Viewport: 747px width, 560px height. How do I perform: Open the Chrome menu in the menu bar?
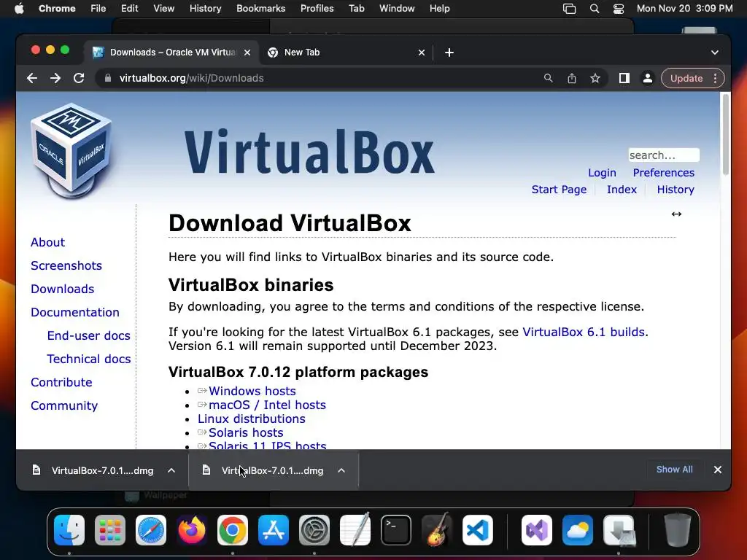pos(57,9)
